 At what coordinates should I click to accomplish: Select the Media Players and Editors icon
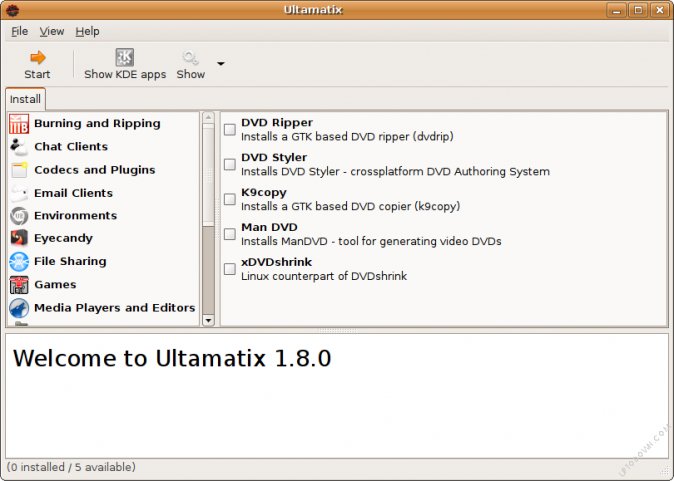(x=19, y=308)
